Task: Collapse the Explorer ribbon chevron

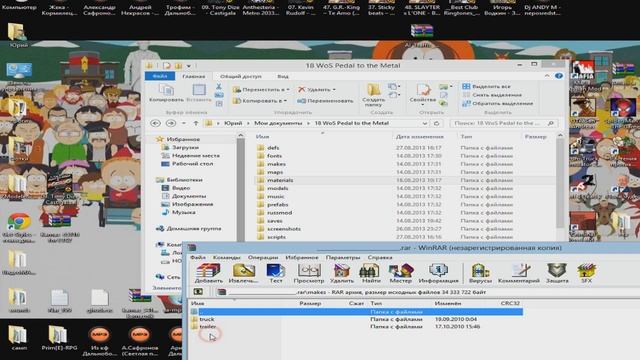Action: coord(547,76)
